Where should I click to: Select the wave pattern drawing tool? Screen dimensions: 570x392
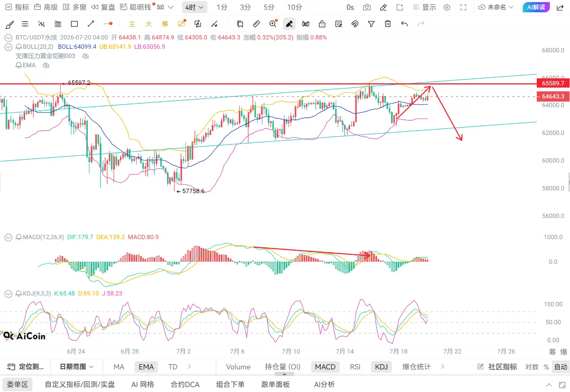click(41, 24)
